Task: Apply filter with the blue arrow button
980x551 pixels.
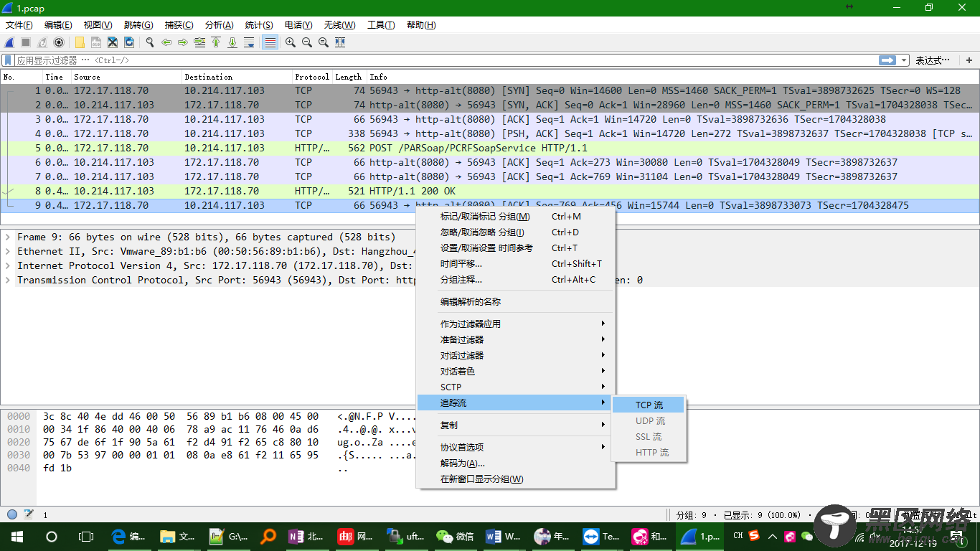Action: [x=888, y=60]
